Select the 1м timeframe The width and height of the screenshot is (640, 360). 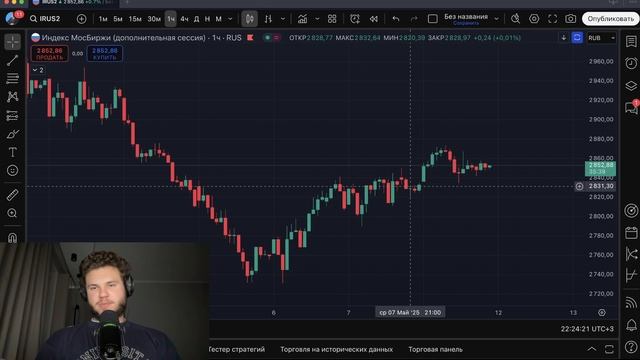tap(103, 19)
